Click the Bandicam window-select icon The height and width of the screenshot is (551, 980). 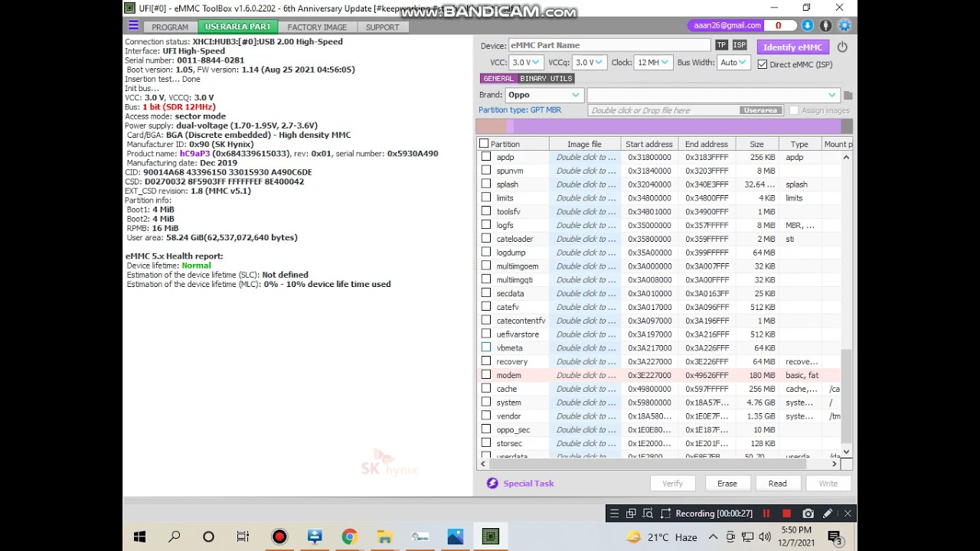[631, 514]
